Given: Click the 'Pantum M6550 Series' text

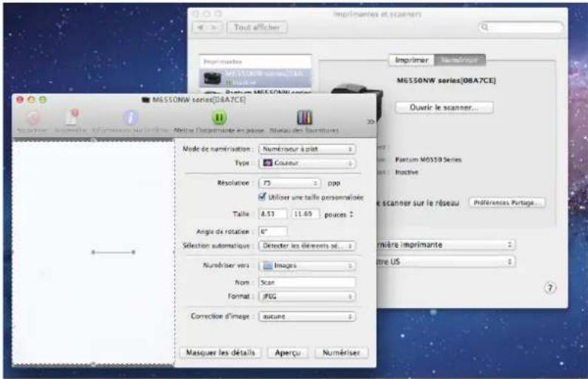Looking at the screenshot, I should pyautogui.click(x=428, y=159).
